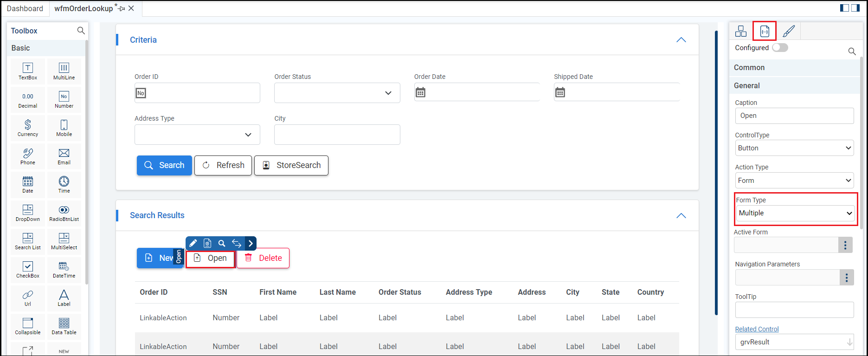Click the StoreSearch button
Viewport: 868px width, 356px height.
point(291,165)
